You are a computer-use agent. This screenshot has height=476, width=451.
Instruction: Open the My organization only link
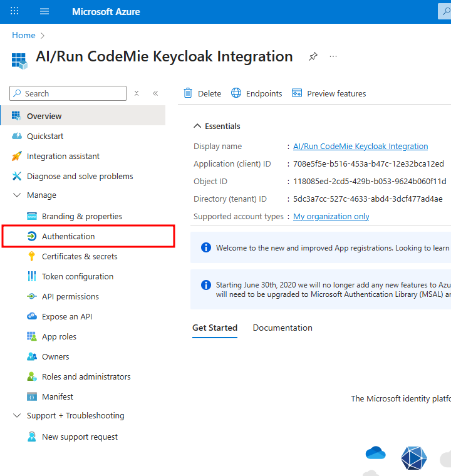[x=331, y=217]
